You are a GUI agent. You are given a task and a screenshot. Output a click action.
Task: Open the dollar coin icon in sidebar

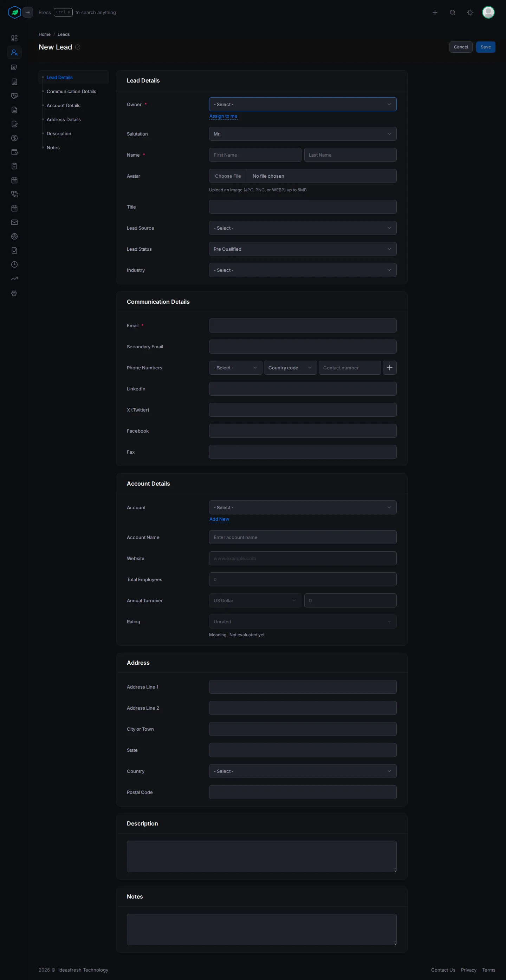[14, 138]
